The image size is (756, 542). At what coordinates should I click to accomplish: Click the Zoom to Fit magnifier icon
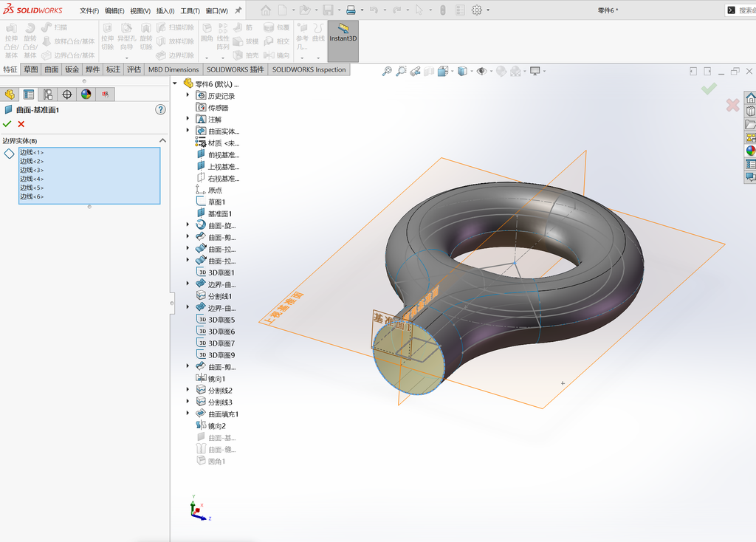pos(387,72)
